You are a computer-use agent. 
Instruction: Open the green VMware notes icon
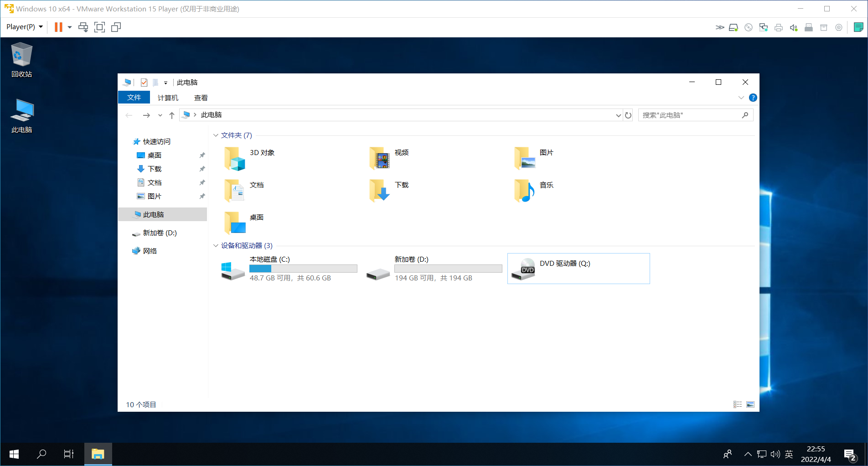tap(858, 27)
